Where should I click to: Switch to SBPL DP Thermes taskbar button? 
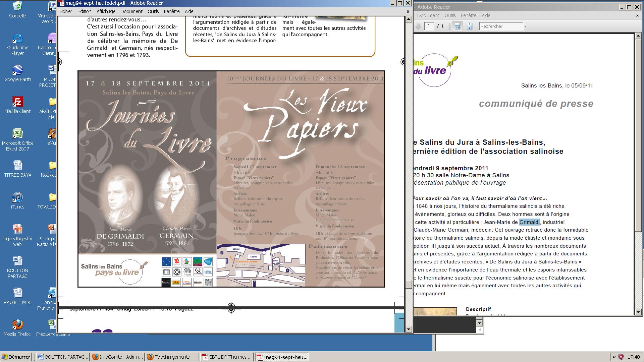click(x=227, y=357)
